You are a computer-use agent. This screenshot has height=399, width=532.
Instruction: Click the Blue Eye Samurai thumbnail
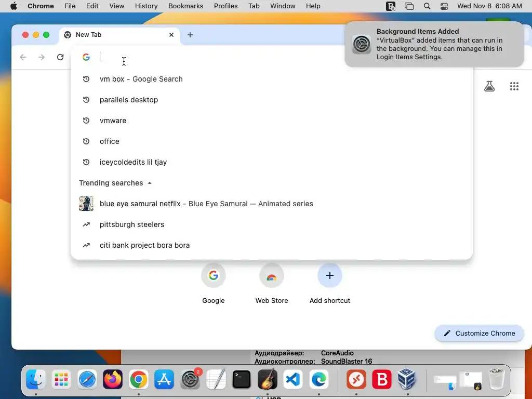click(x=86, y=204)
